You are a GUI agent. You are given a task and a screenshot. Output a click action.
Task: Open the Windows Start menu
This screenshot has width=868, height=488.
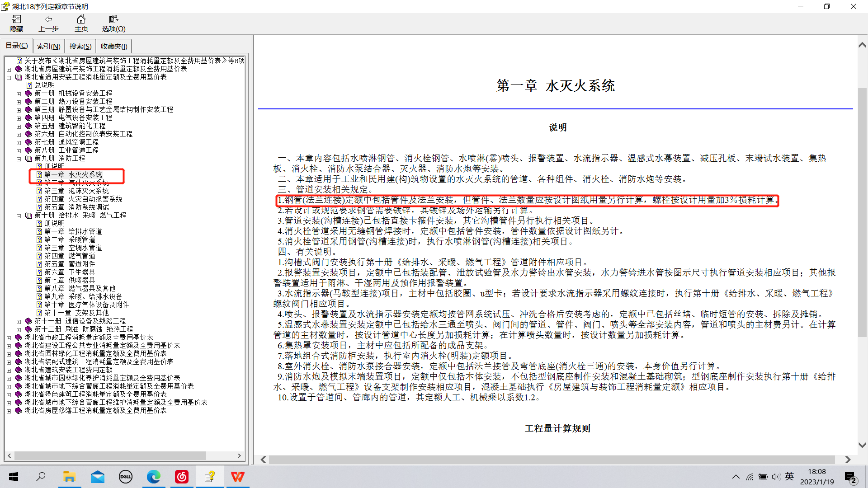[x=14, y=477]
